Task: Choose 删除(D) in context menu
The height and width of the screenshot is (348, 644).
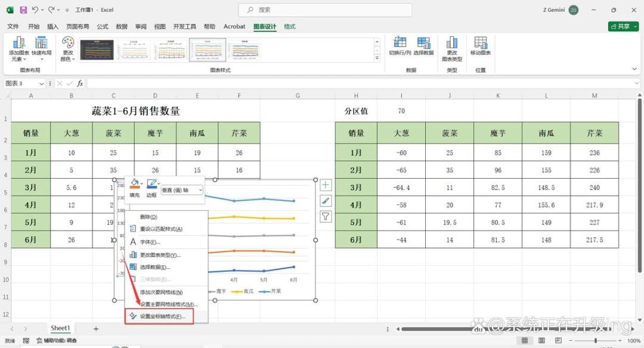Action: [x=167, y=217]
